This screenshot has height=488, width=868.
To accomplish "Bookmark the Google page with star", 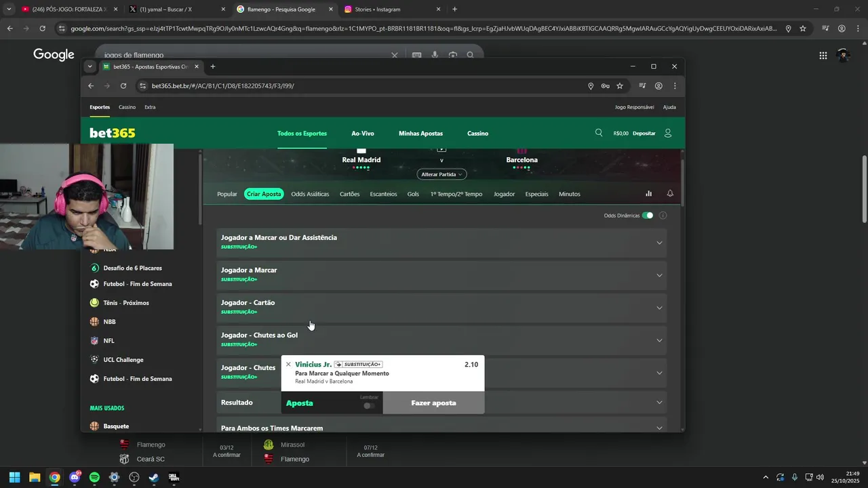I will pyautogui.click(x=803, y=28).
